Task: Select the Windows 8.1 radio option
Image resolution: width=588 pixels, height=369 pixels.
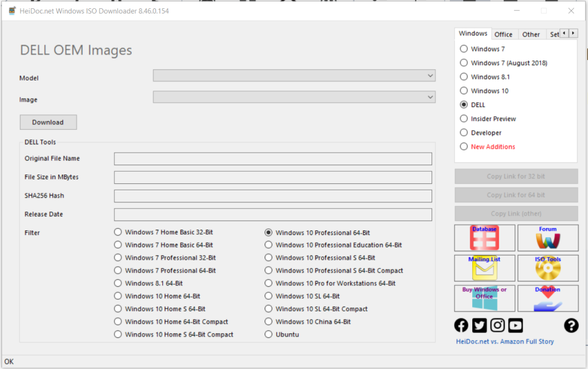Action: pos(485,77)
